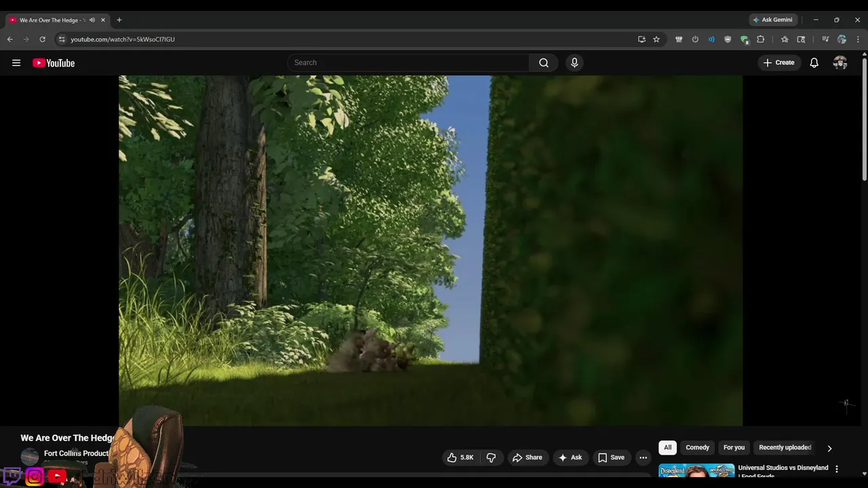Viewport: 868px width, 488px height.
Task: Open the green extension with badge
Action: click(744, 39)
